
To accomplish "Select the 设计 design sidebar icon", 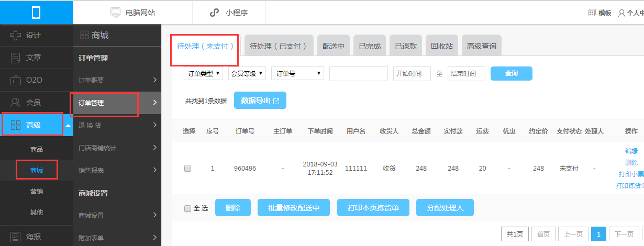I will click(16, 36).
